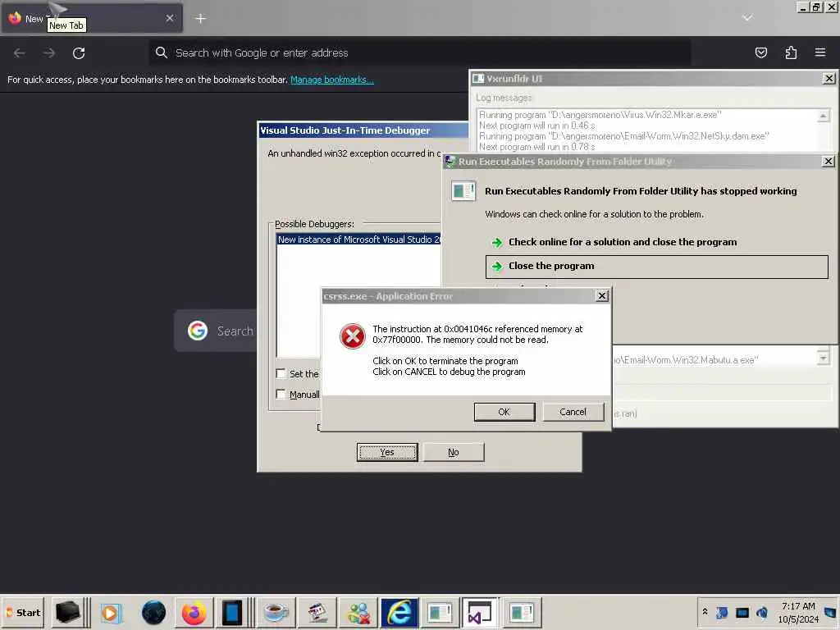Open the blue tablet taskbar icon
The height and width of the screenshot is (630, 840).
(x=232, y=613)
